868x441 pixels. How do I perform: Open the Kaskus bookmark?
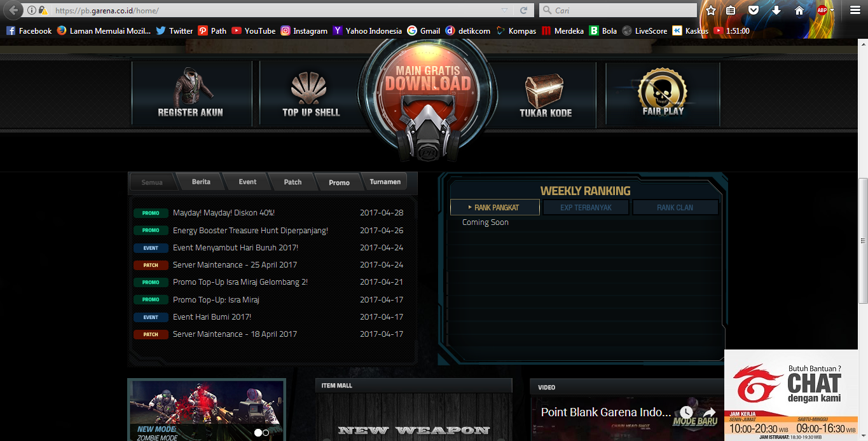(x=690, y=31)
